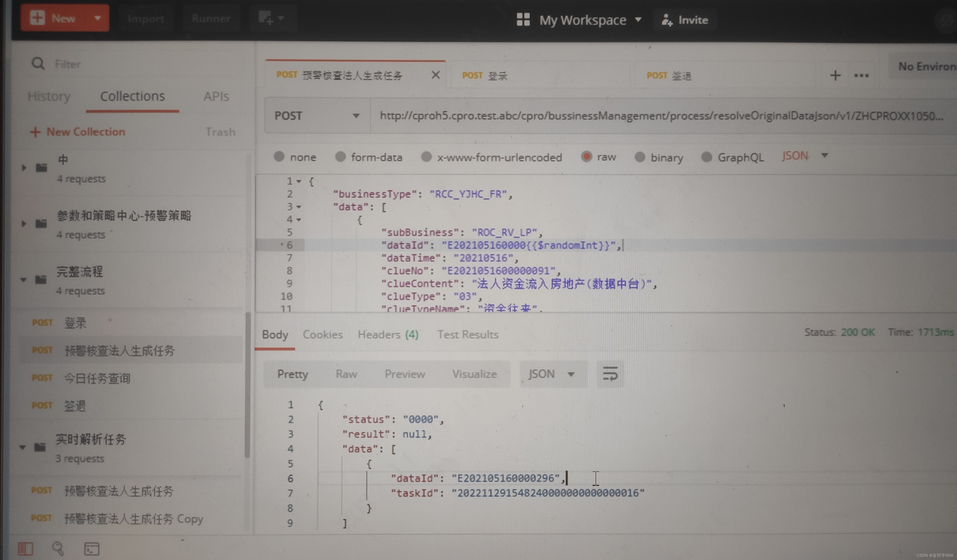The height and width of the screenshot is (560, 957).
Task: Open Find and Replace magnifier icon
Action: click(x=58, y=549)
